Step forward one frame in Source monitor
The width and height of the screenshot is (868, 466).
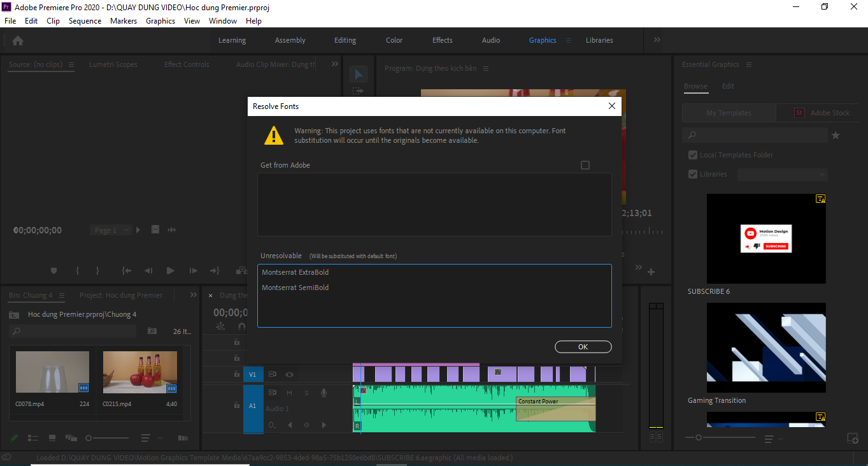click(193, 270)
